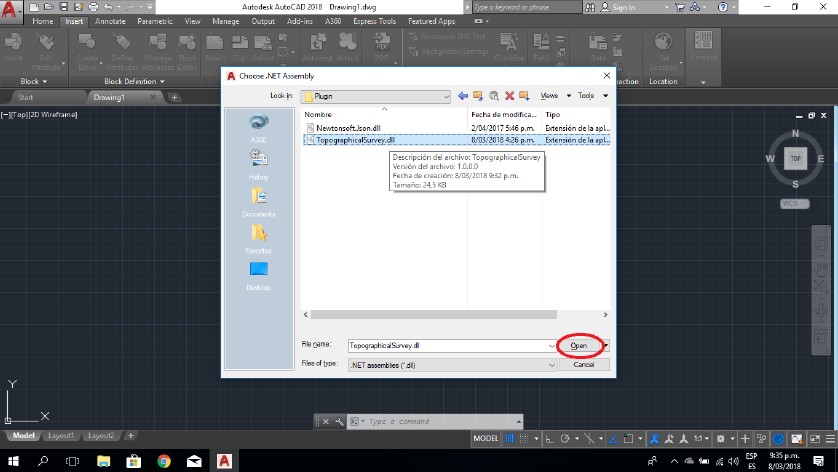
Task: Click the red X Delete icon in dialog toolbar
Action: (509, 96)
